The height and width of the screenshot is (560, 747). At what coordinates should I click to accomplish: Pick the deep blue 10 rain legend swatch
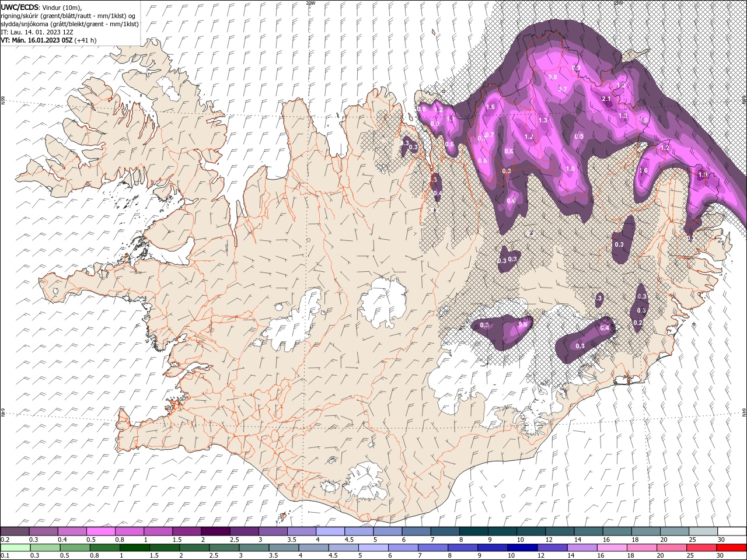point(522,547)
